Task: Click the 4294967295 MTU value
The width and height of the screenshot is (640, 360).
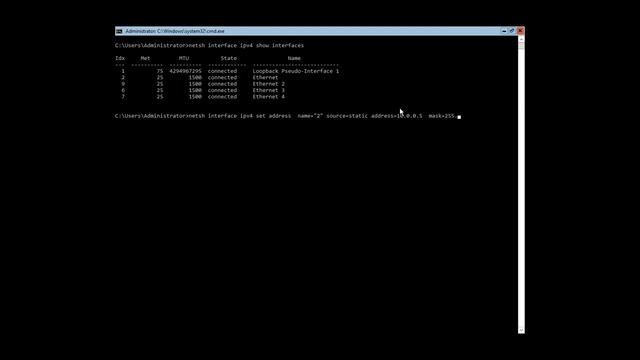Action: 185,71
